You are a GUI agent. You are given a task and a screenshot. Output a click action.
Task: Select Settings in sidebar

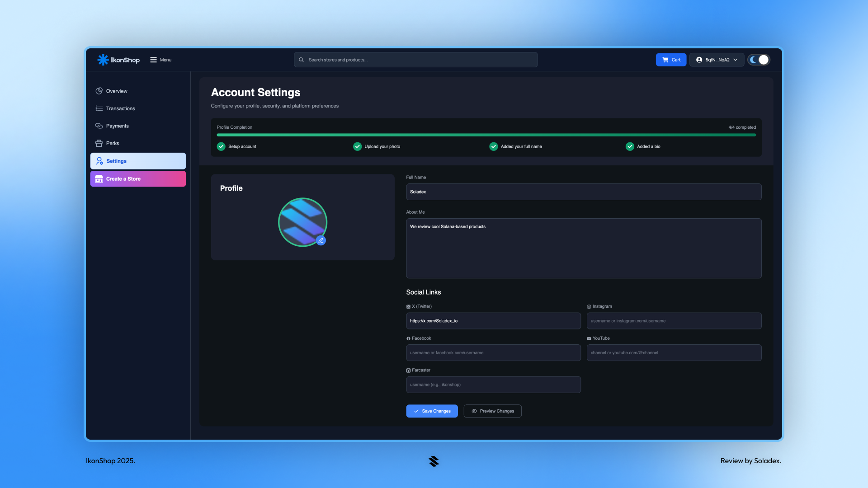pos(138,161)
